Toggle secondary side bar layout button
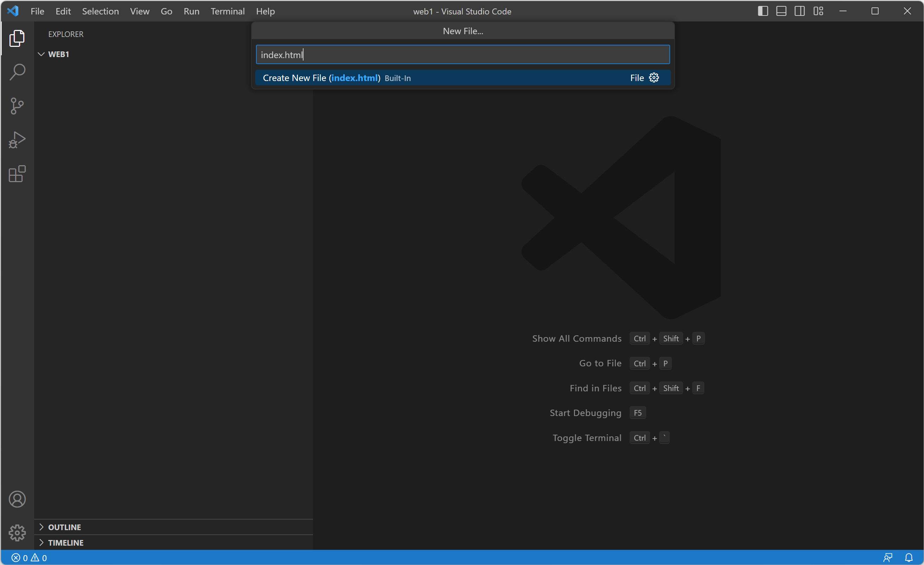924x565 pixels. [799, 11]
